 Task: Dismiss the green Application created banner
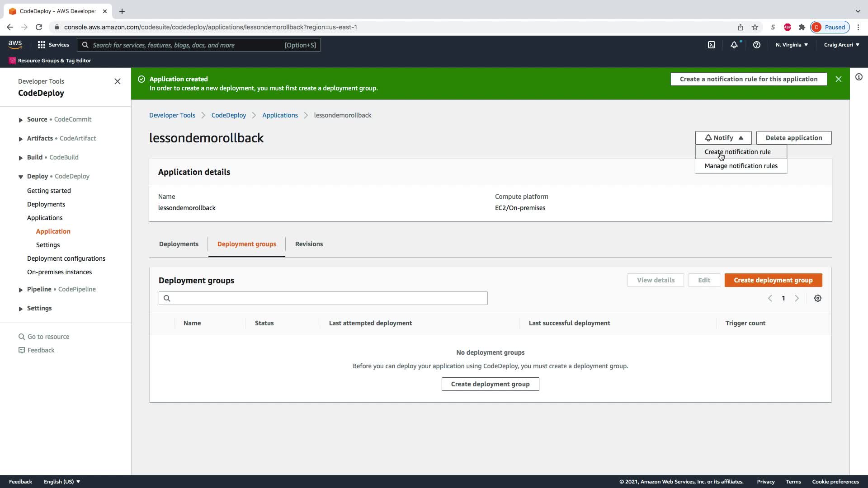tap(838, 79)
